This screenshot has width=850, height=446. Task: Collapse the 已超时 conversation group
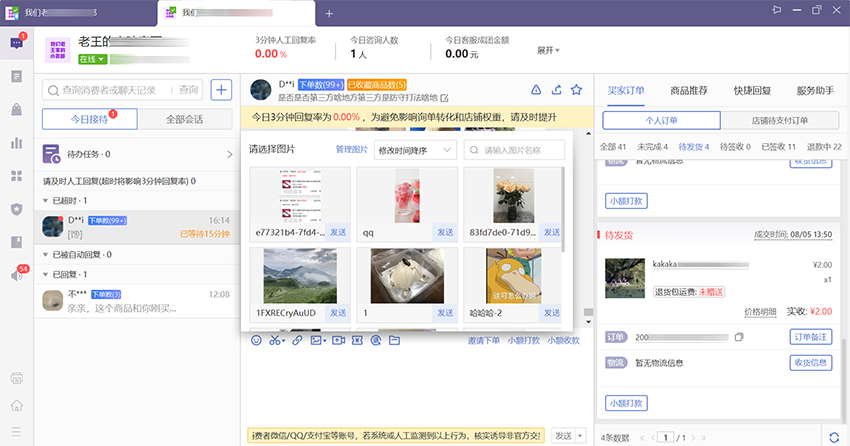point(46,201)
